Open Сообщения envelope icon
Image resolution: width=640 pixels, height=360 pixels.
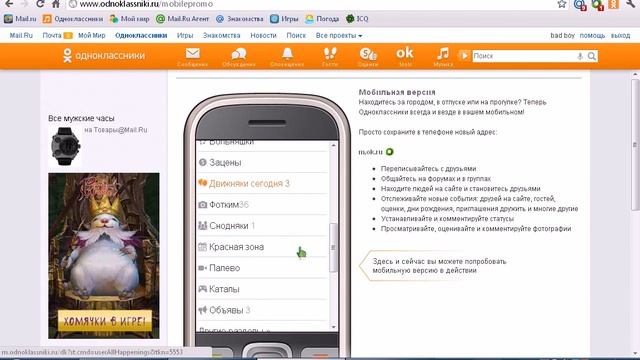point(193,57)
